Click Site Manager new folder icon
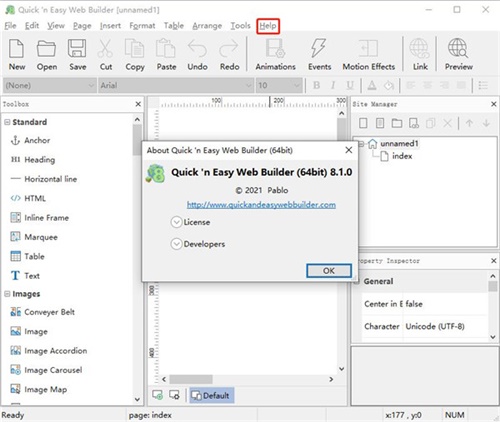The image size is (500, 422). [x=397, y=123]
